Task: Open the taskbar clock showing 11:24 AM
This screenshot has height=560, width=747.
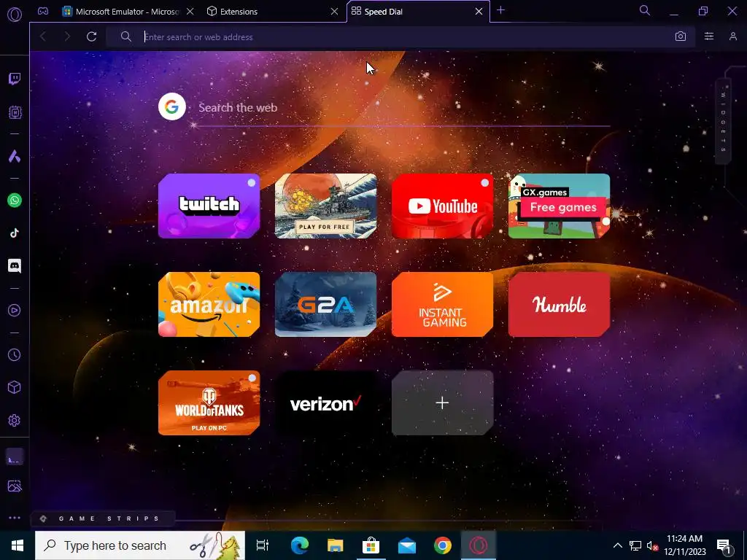Action: coord(684,545)
